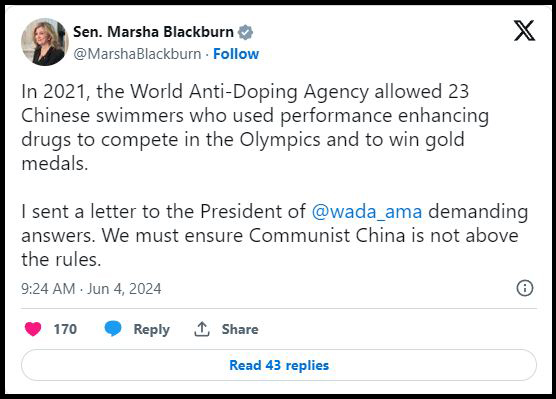The width and height of the screenshot is (556, 399).
Task: Click the word 'medals.' in the tweet
Action: (x=55, y=164)
